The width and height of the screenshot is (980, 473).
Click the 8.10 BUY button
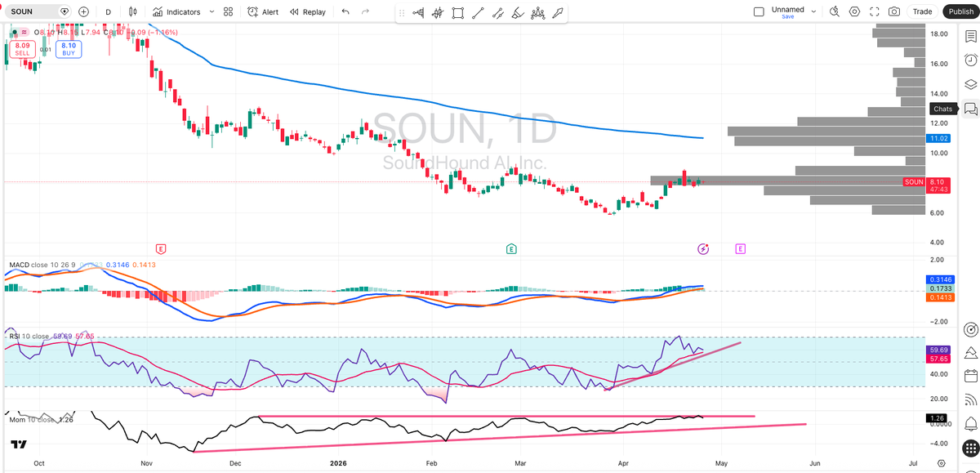(x=68, y=49)
